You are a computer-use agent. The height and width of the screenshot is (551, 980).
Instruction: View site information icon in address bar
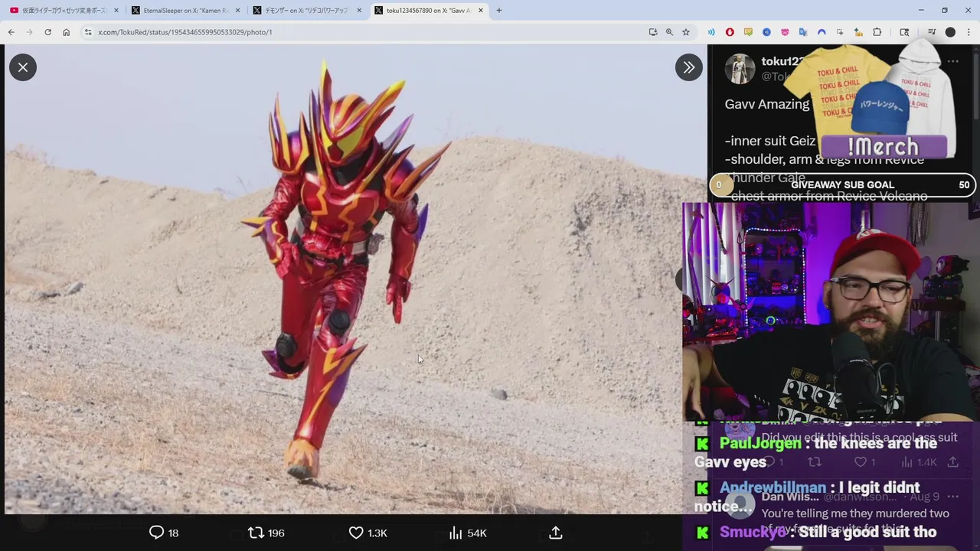[88, 32]
